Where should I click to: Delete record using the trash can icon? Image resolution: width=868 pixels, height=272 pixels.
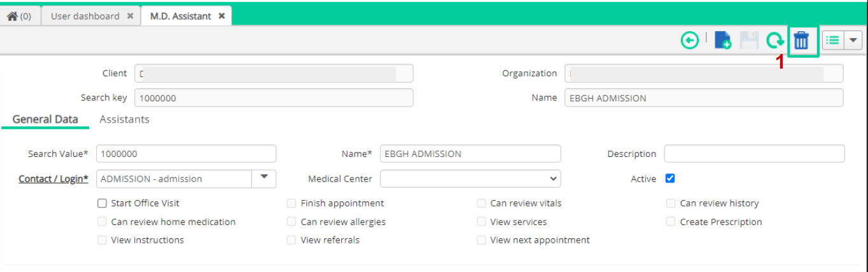pyautogui.click(x=802, y=41)
